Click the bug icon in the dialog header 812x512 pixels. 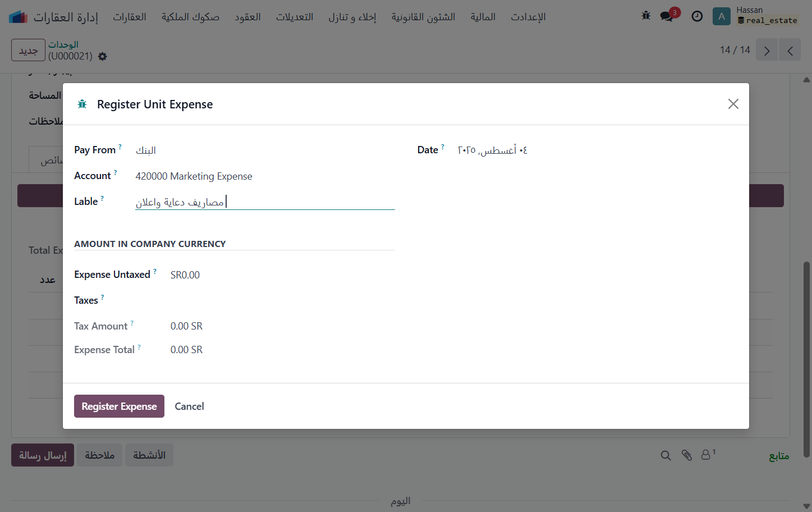[x=82, y=104]
